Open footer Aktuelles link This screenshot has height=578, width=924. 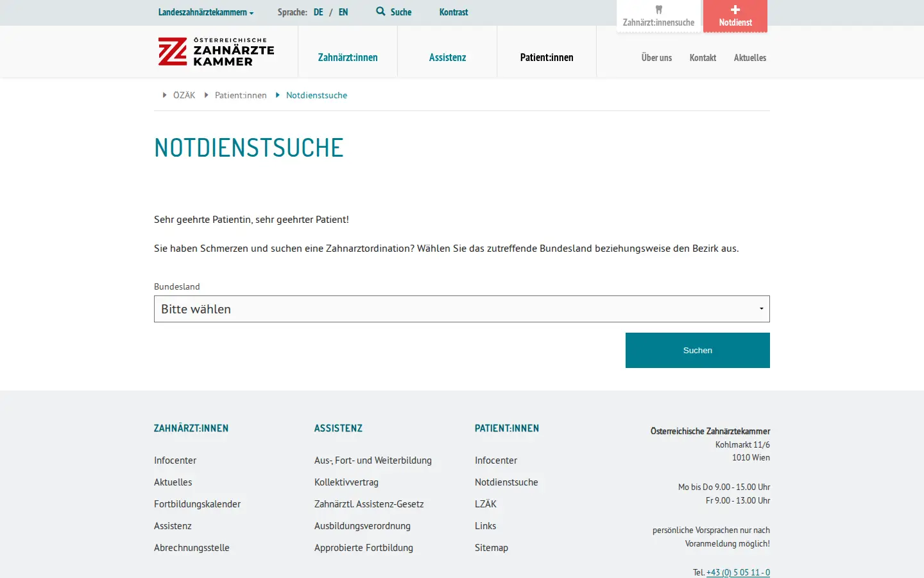(173, 482)
